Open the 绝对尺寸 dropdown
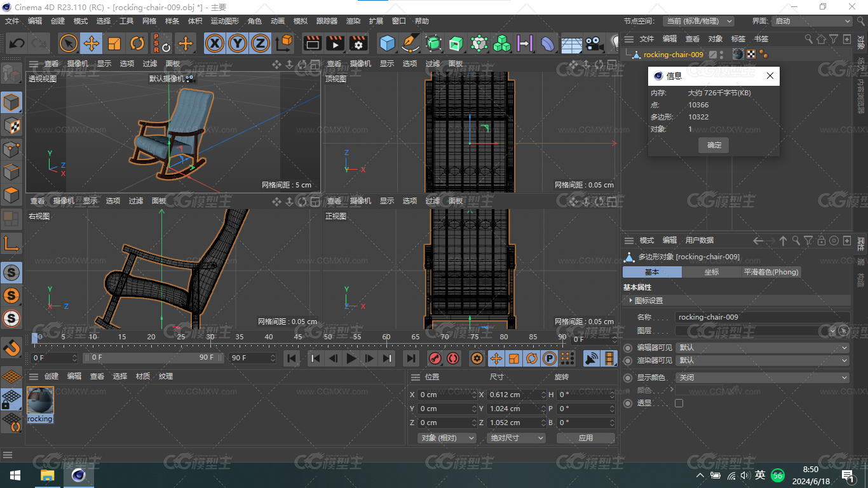This screenshot has width=868, height=488. tap(516, 438)
